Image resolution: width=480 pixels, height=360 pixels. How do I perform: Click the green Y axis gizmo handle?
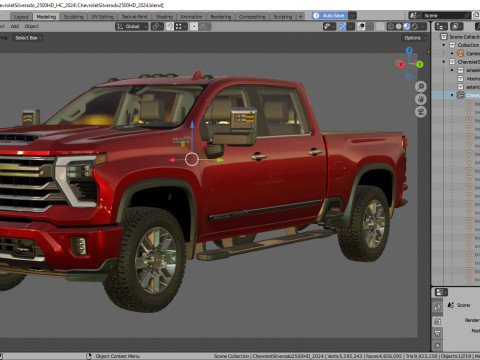click(419, 64)
